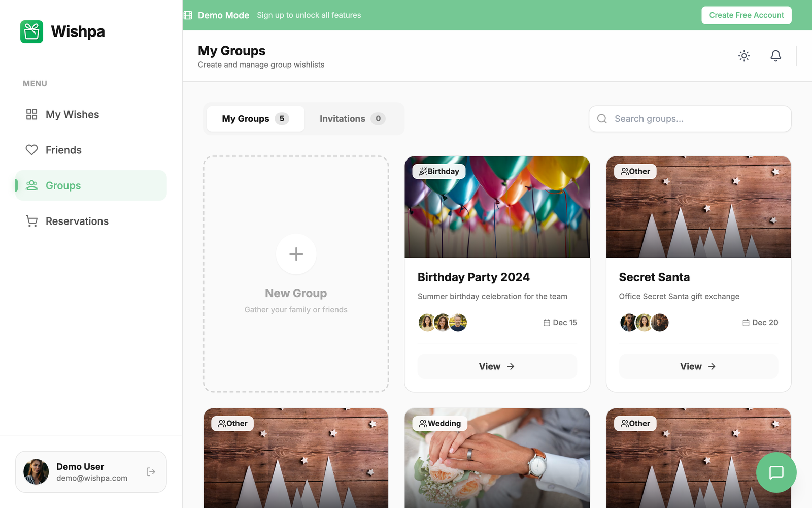Click Create Free Account button

point(747,15)
